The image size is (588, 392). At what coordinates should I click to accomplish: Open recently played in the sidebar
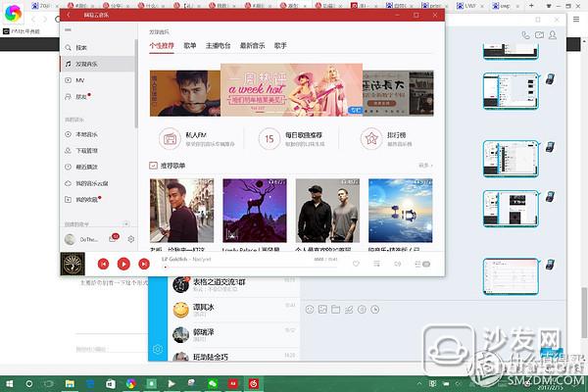coord(97,167)
